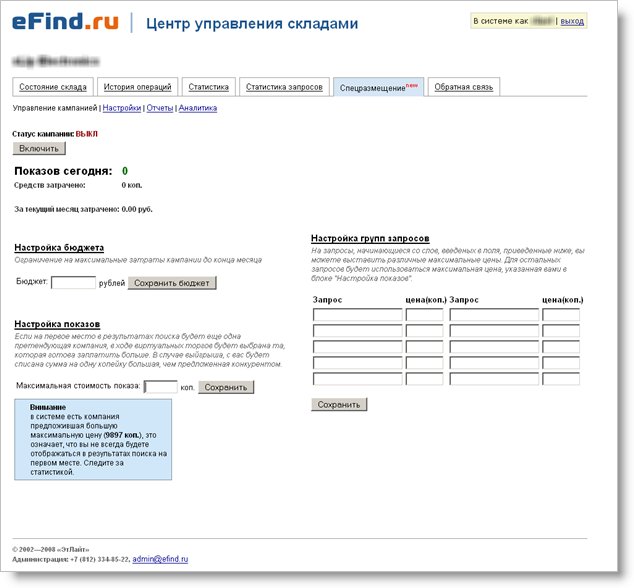Viewport: 634px width, 588px height.
Task: Click first row right цена field
Action: 561,315
